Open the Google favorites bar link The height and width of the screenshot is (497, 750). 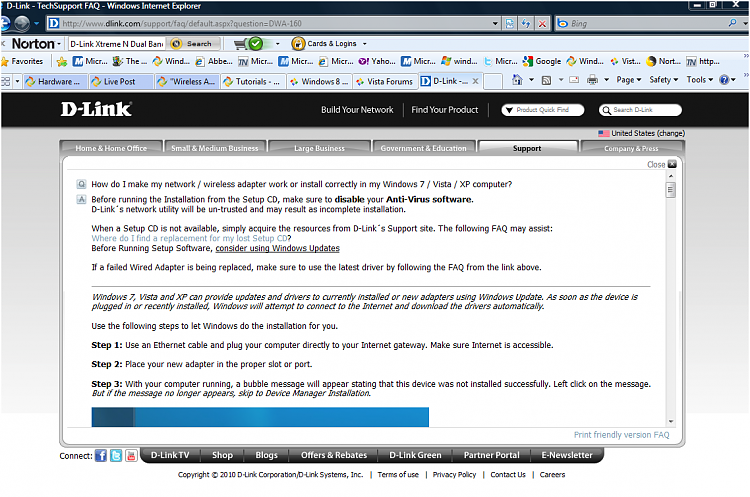point(542,61)
